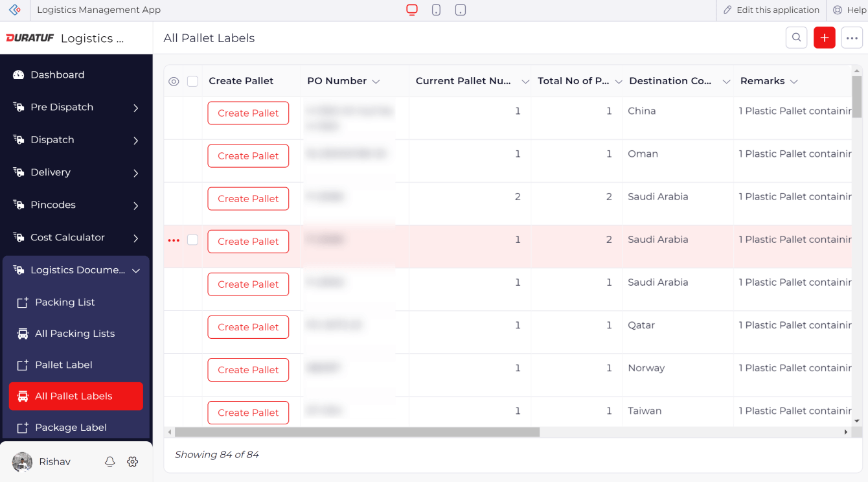Screen dimensions: 868x482
Task: Click Create Pallet button for China row
Action: click(248, 113)
